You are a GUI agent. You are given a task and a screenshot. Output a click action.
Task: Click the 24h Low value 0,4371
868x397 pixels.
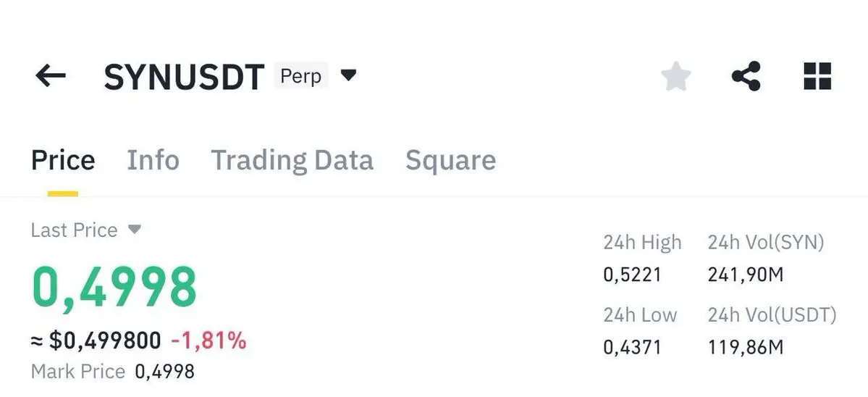[632, 348]
